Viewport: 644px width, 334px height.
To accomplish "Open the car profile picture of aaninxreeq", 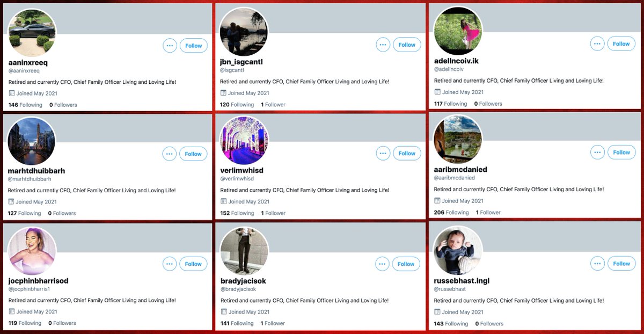I will [x=32, y=32].
